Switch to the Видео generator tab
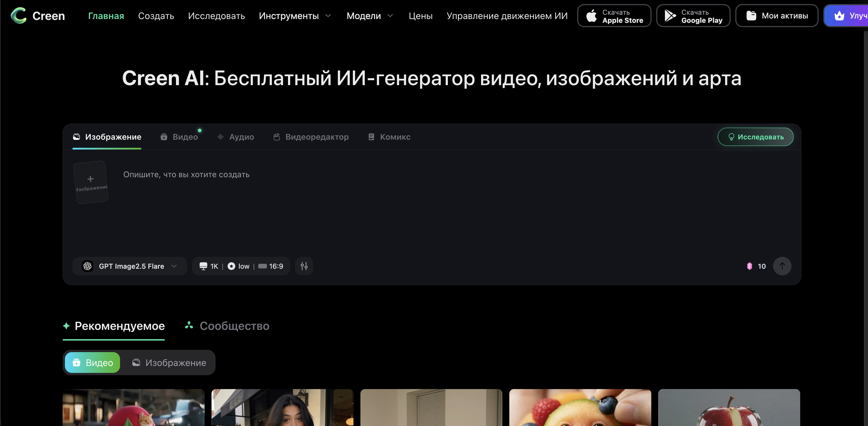Image resolution: width=868 pixels, height=426 pixels. coord(179,137)
